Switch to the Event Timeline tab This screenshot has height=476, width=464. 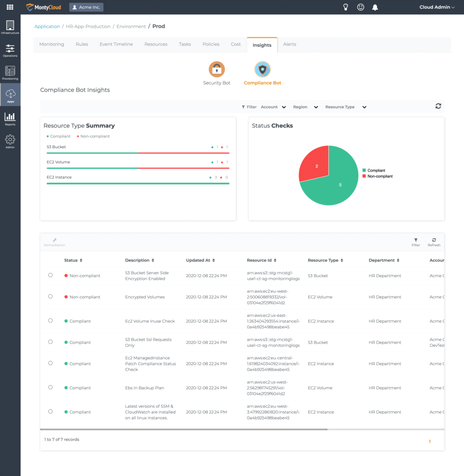tap(116, 44)
